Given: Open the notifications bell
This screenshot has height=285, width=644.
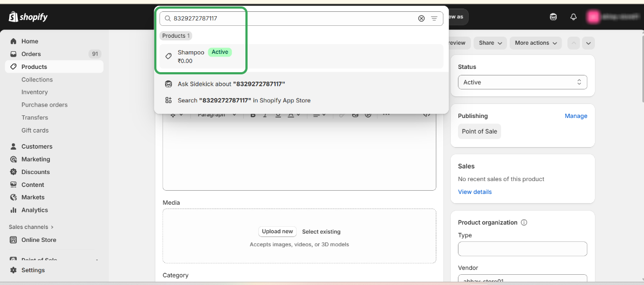Looking at the screenshot, I should tap(574, 17).
